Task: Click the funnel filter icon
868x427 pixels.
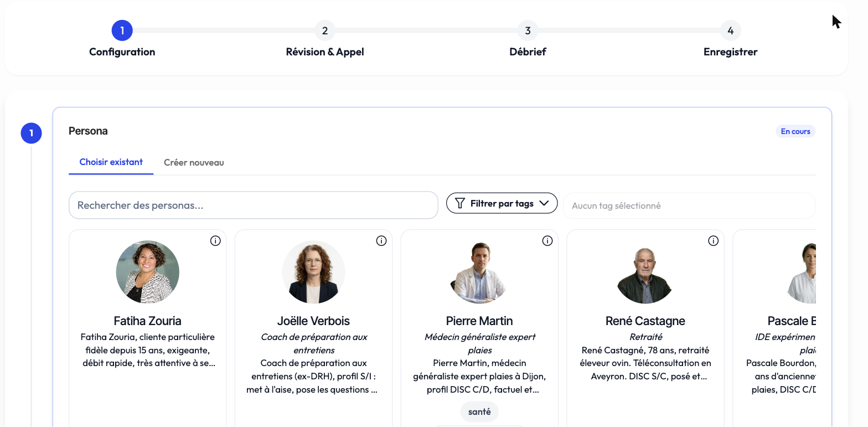Action: pos(459,203)
